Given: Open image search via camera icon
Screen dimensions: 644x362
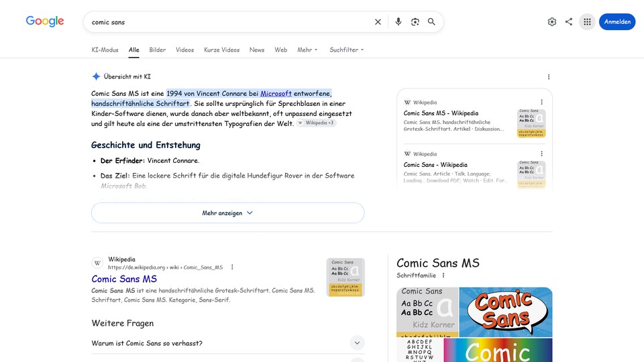Looking at the screenshot, I should click(x=415, y=21).
